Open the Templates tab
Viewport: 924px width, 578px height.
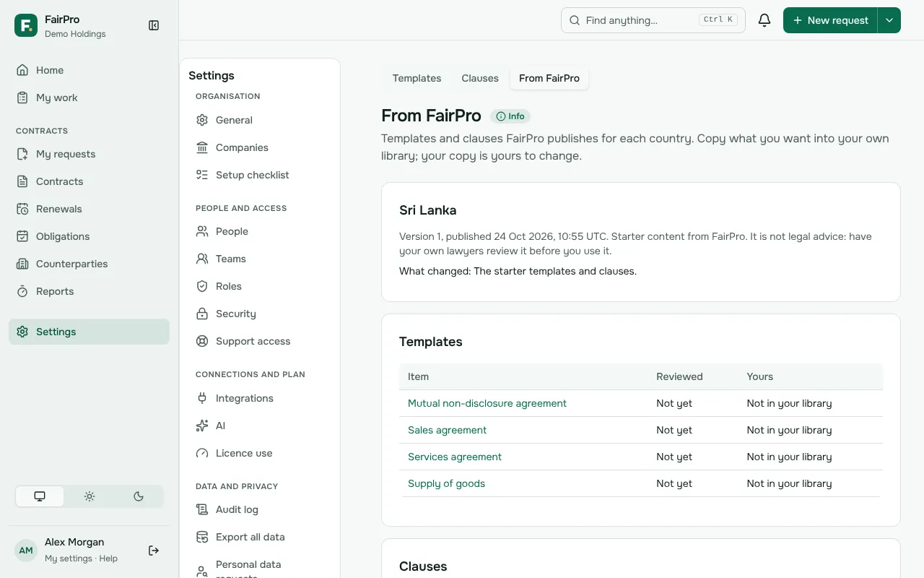(417, 78)
